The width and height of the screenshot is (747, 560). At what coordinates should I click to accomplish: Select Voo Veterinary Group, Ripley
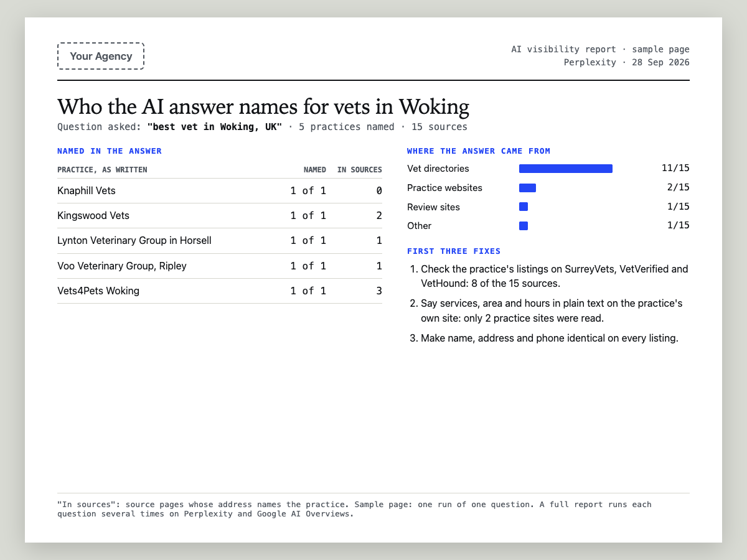click(122, 266)
